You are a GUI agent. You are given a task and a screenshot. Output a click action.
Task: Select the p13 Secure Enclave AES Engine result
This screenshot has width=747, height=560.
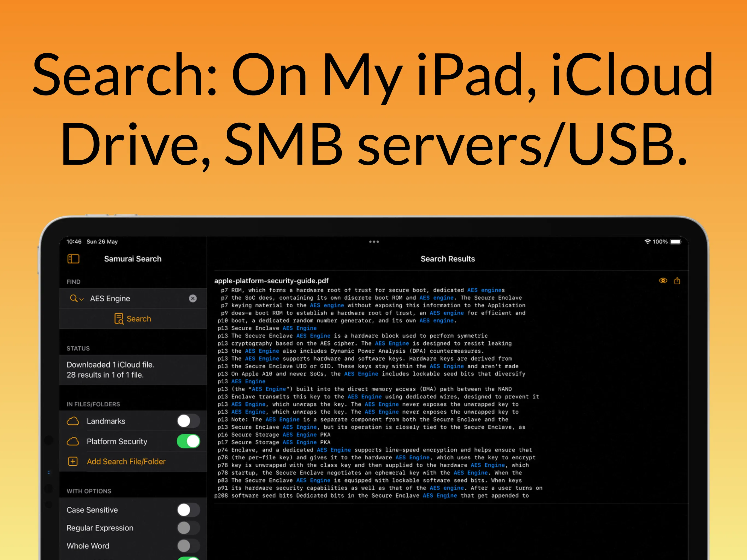(267, 328)
